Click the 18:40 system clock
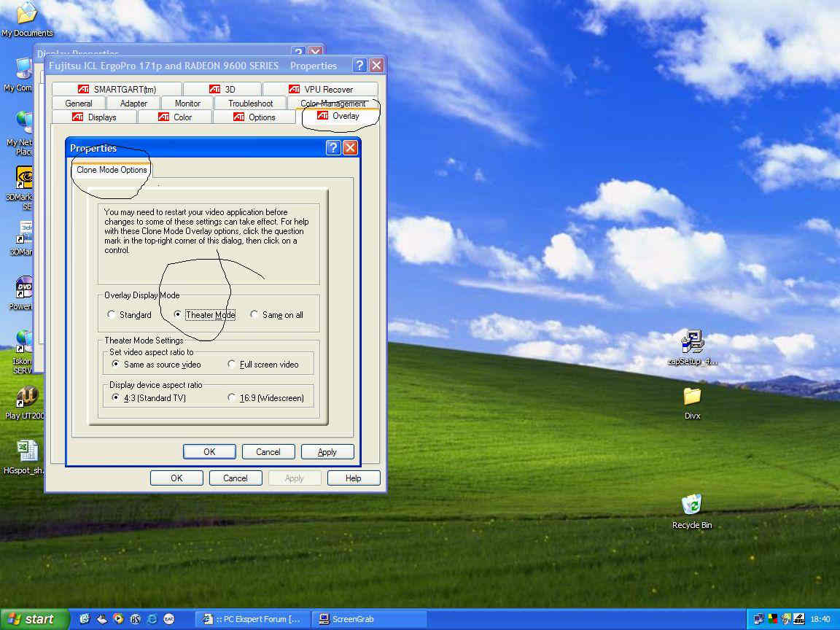The height and width of the screenshot is (630, 840). 820,619
